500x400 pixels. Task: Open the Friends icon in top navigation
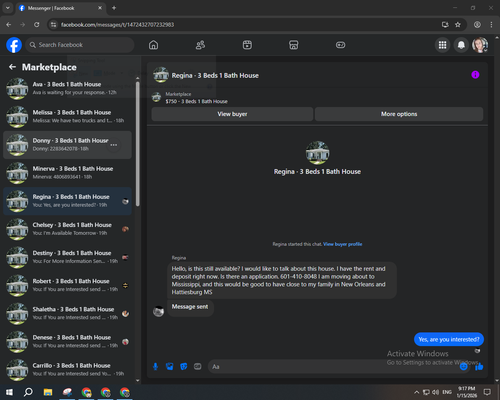[x=200, y=45]
